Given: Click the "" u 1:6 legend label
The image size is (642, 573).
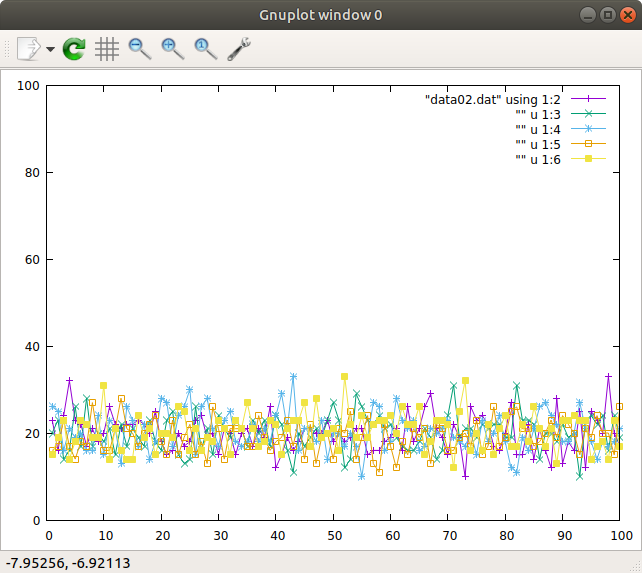Looking at the screenshot, I should tap(538, 160).
